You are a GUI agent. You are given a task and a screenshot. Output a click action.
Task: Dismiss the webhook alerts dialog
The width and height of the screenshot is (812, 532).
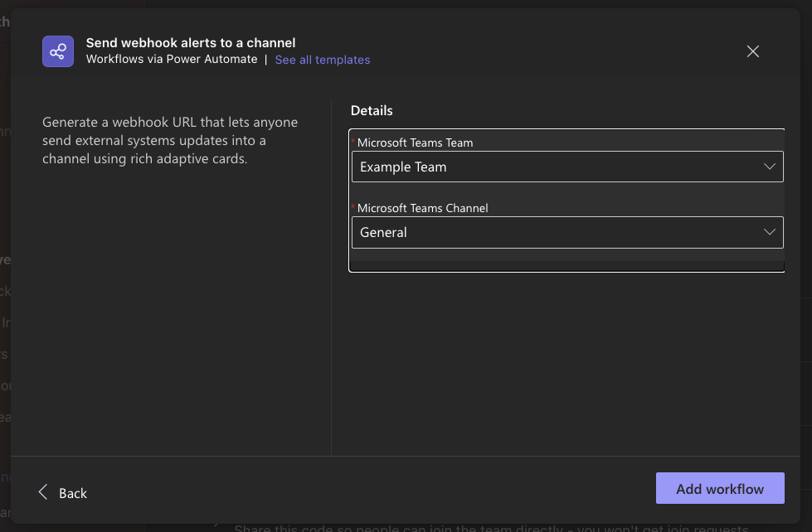click(x=752, y=51)
